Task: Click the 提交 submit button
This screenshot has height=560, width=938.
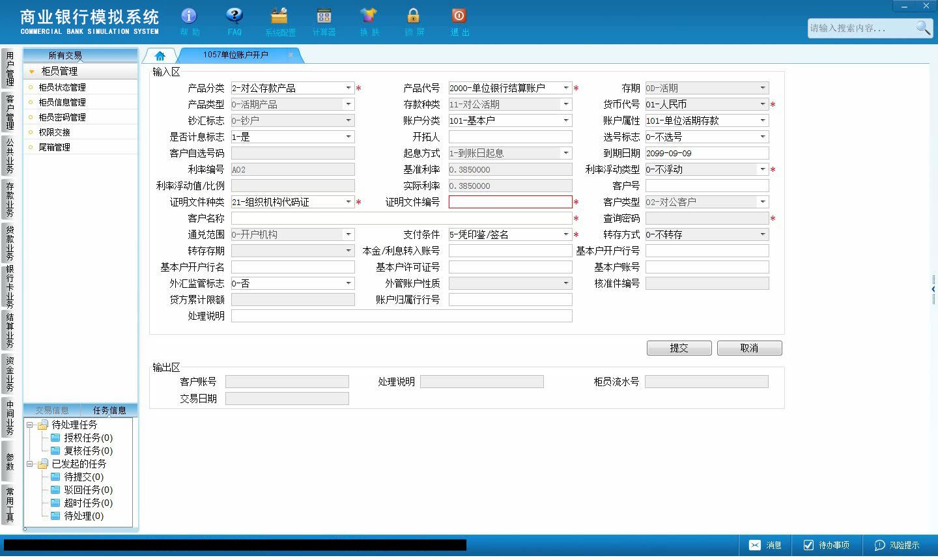Action: pos(679,348)
